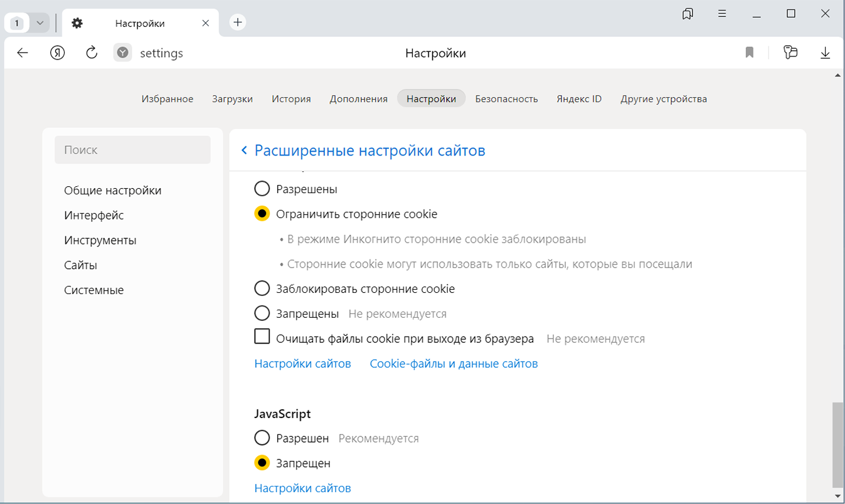Select the Разрешены cookie radio option
Image resolution: width=845 pixels, height=504 pixels.
[262, 189]
